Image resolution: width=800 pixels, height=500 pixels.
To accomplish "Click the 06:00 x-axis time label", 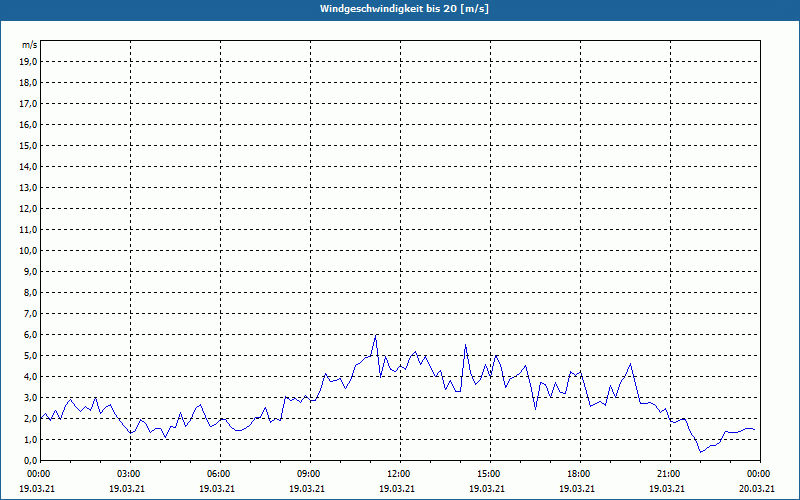I will coord(219,474).
